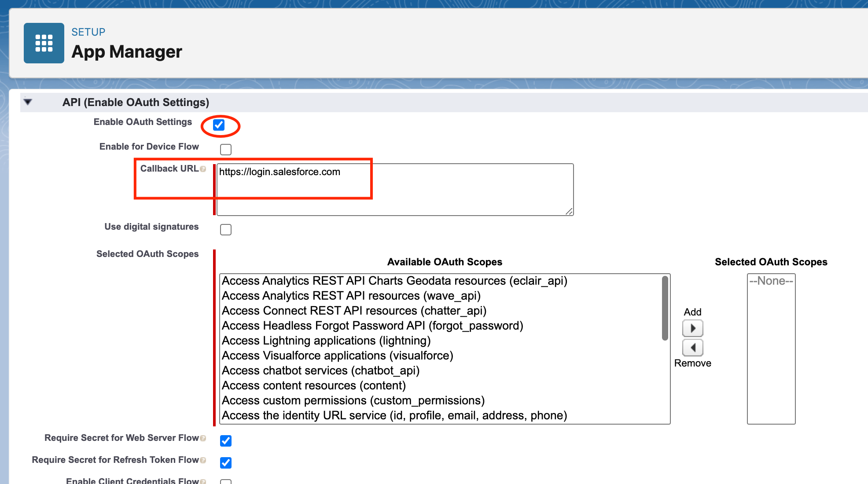Toggle Require Secret for Refresh Token Flow
Image resolution: width=868 pixels, height=484 pixels.
(226, 463)
